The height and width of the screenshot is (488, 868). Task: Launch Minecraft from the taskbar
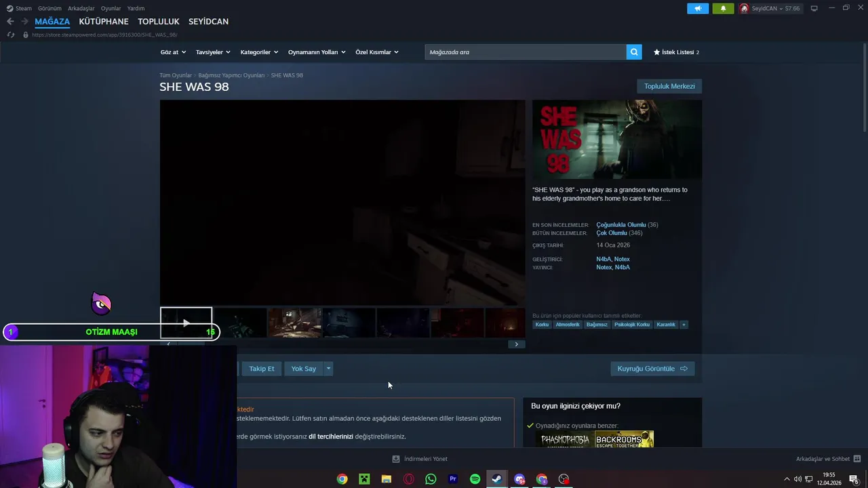coord(364,479)
